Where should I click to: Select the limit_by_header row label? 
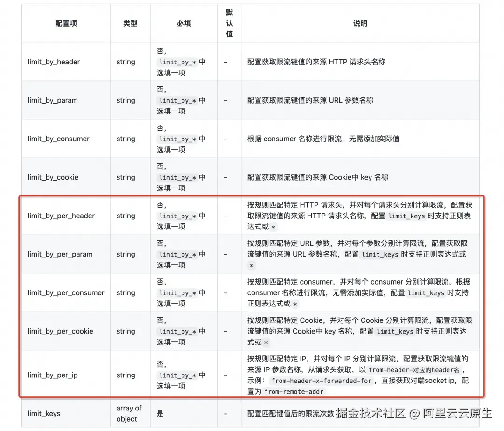click(x=53, y=61)
